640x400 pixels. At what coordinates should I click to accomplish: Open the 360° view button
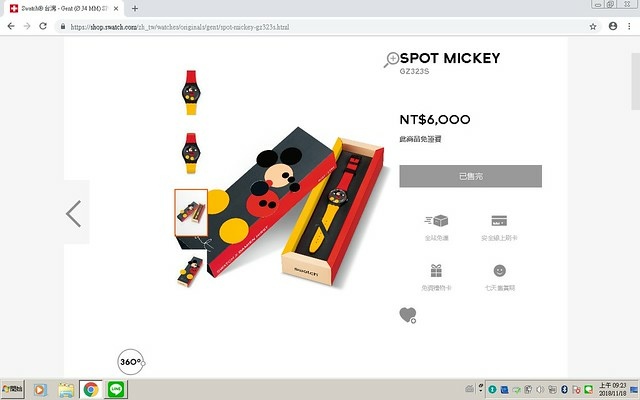pyautogui.click(x=131, y=362)
